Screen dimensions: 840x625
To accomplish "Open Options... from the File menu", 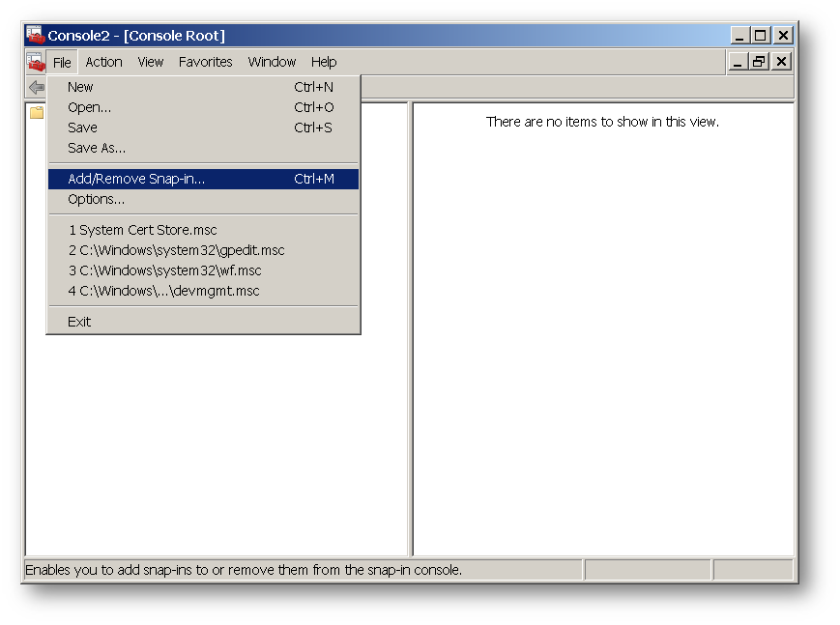I will click(96, 199).
